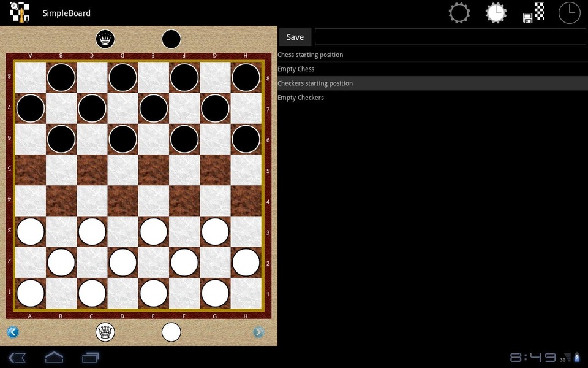Select white checker on square D2
The width and height of the screenshot is (588, 368).
pos(123,262)
